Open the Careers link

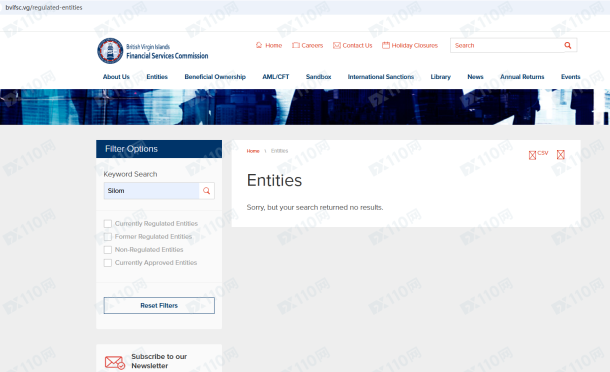tap(312, 46)
